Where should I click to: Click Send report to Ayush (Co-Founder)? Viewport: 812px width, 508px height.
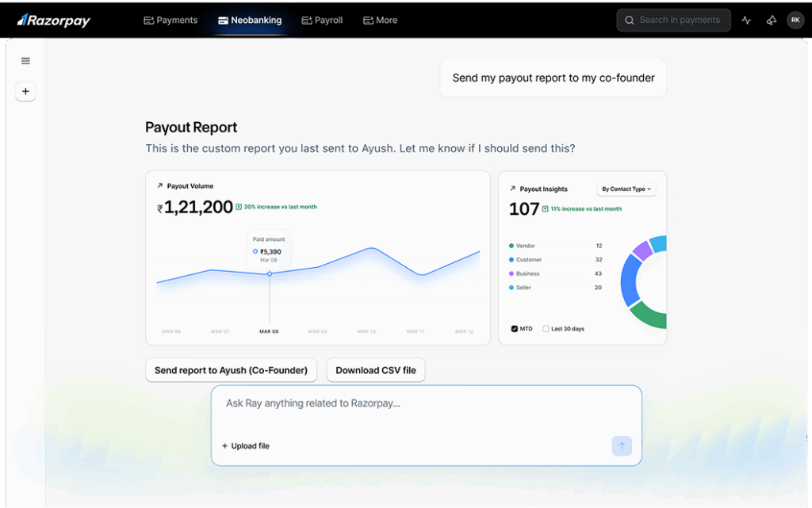point(231,370)
